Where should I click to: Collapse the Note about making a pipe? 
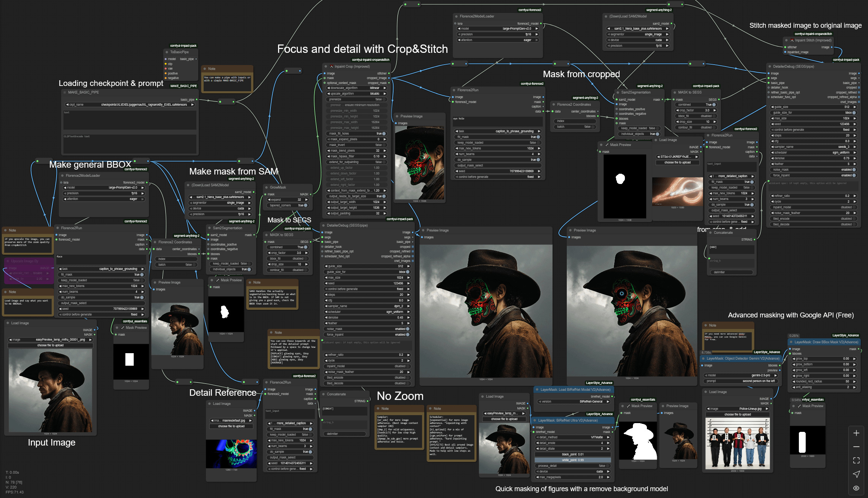[204, 69]
